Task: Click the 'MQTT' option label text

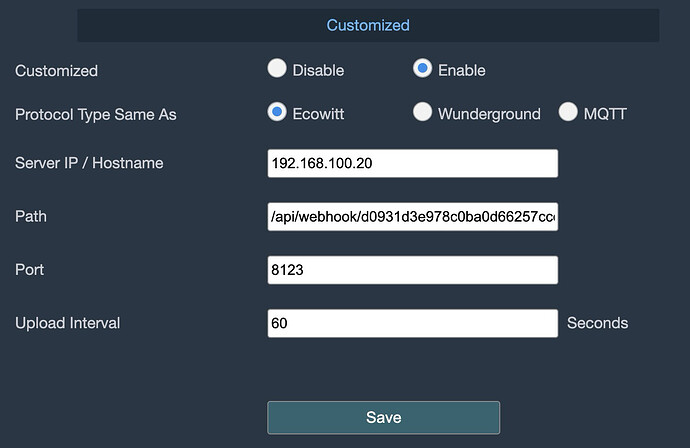Action: point(606,114)
